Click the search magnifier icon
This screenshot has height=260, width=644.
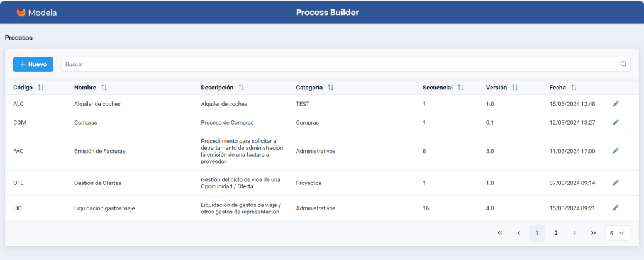(x=623, y=64)
